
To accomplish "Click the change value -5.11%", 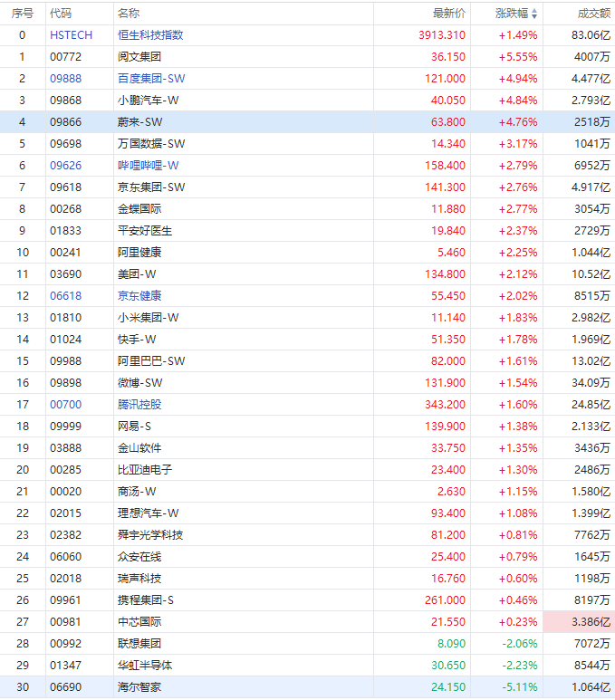I will pos(519,687).
